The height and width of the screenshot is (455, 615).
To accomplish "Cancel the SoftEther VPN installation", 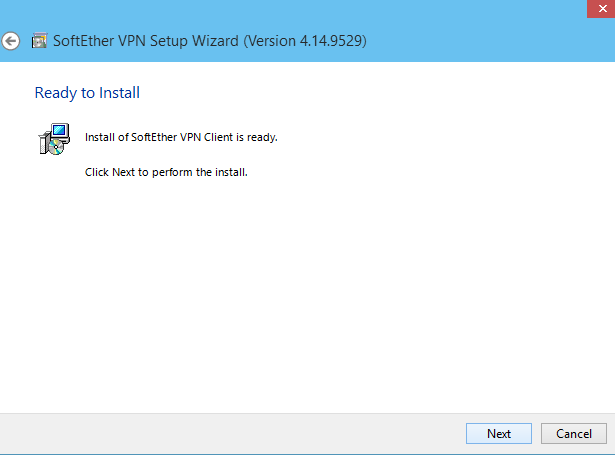I will pyautogui.click(x=573, y=433).
